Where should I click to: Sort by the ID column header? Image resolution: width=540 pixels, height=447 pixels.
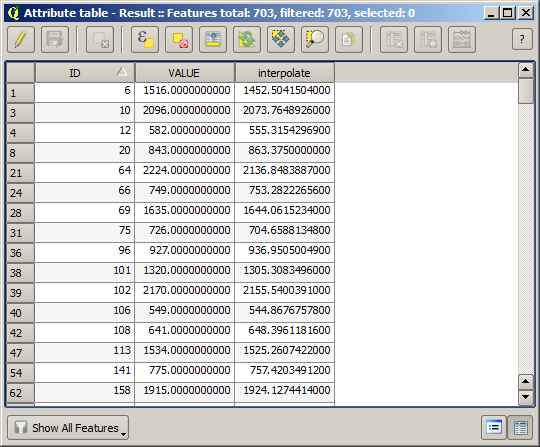coord(85,73)
